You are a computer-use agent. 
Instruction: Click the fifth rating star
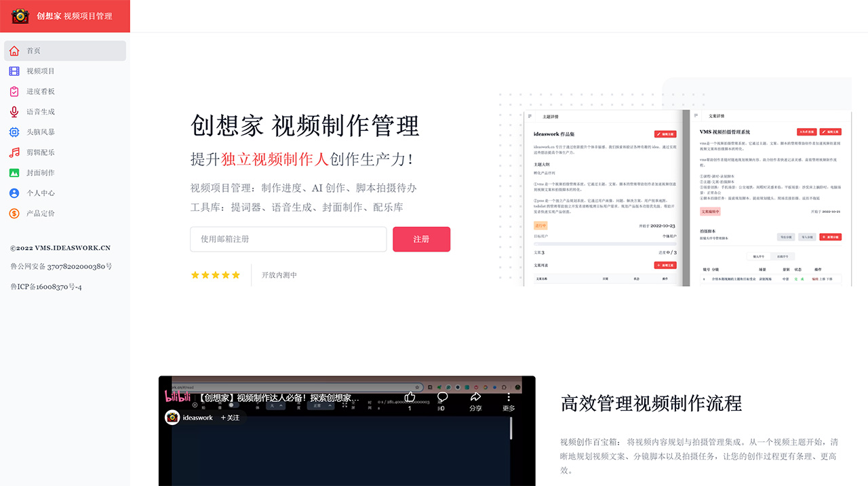coord(236,275)
